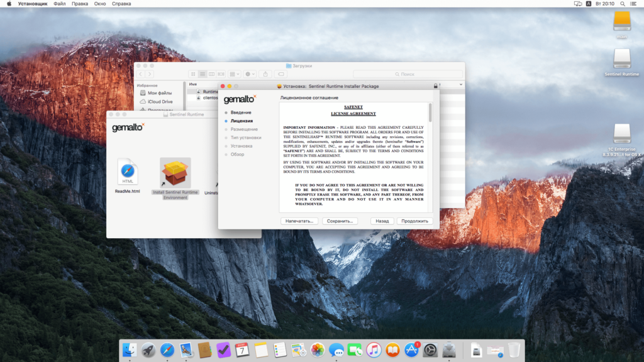This screenshot has width=644, height=362.
Task: Open Reminders from the Dock
Action: (280, 350)
